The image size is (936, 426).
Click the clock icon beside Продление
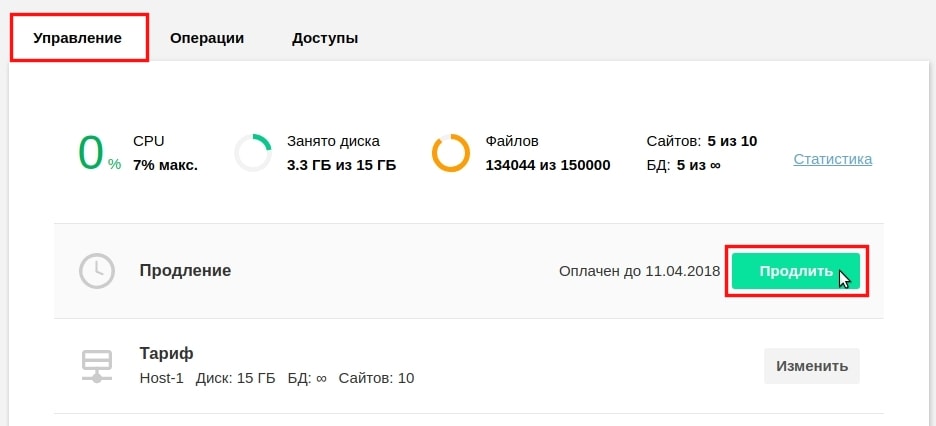coord(97,271)
